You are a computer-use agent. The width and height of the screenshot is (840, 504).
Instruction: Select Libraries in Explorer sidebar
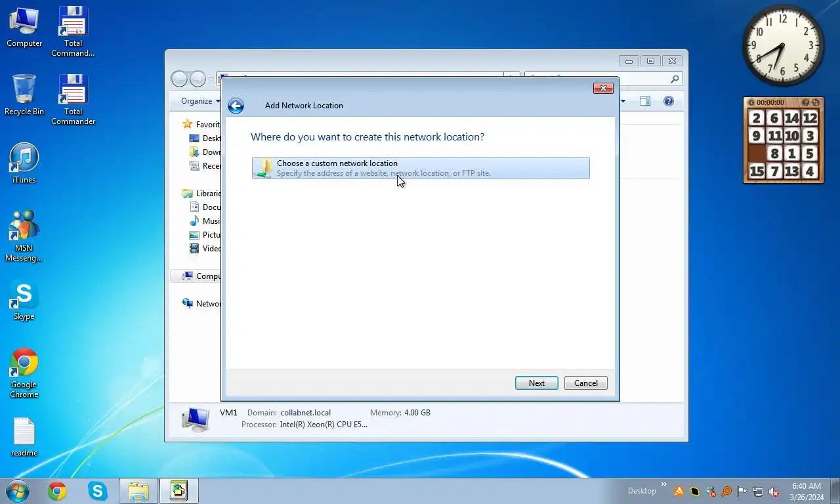[201, 194]
